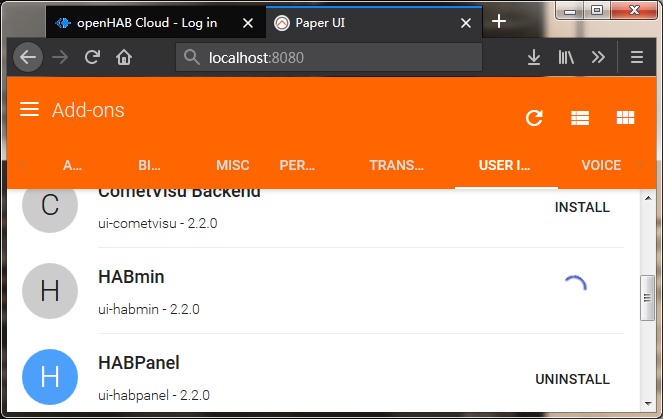Open the VOICE add-ons tab
The height and width of the screenshot is (419, 663).
tap(601, 165)
